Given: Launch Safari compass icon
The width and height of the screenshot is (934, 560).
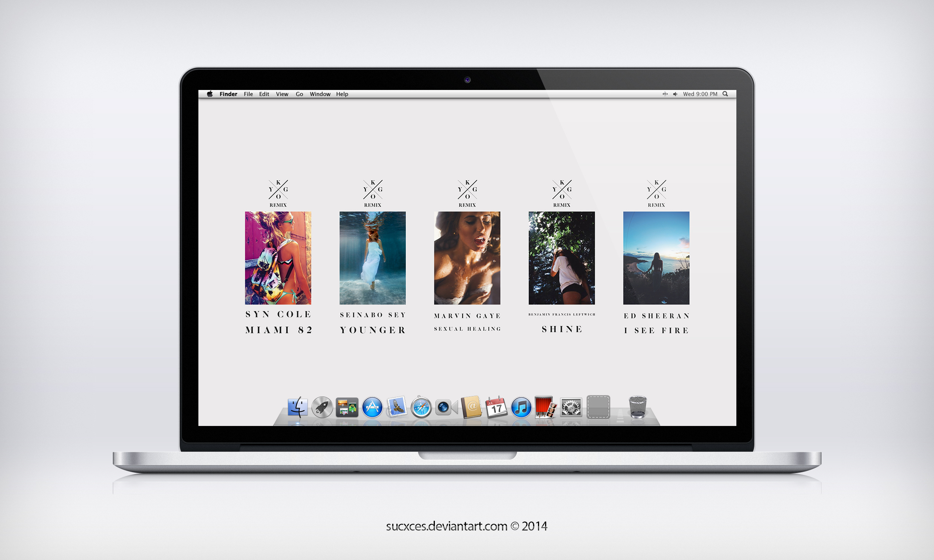Looking at the screenshot, I should (421, 408).
